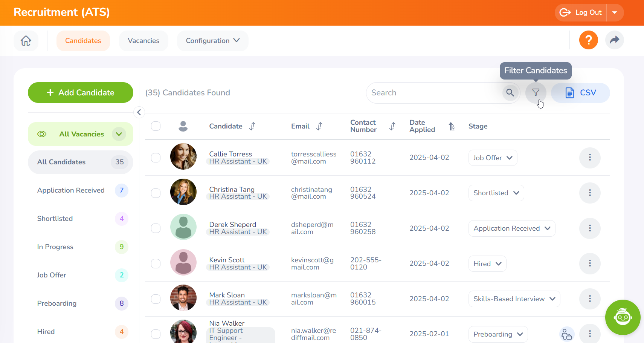Select all candidates with header checkbox
This screenshot has height=343, width=644.
click(x=156, y=126)
